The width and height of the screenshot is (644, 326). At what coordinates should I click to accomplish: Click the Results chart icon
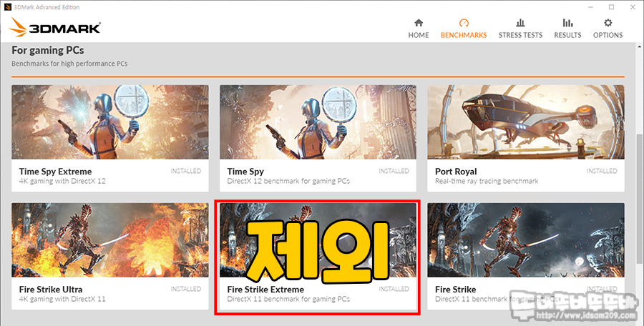click(567, 23)
